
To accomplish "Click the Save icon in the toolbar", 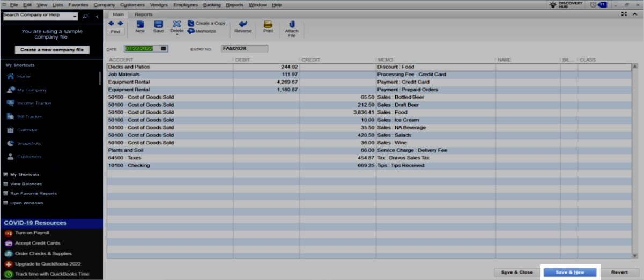I will pyautogui.click(x=158, y=24).
